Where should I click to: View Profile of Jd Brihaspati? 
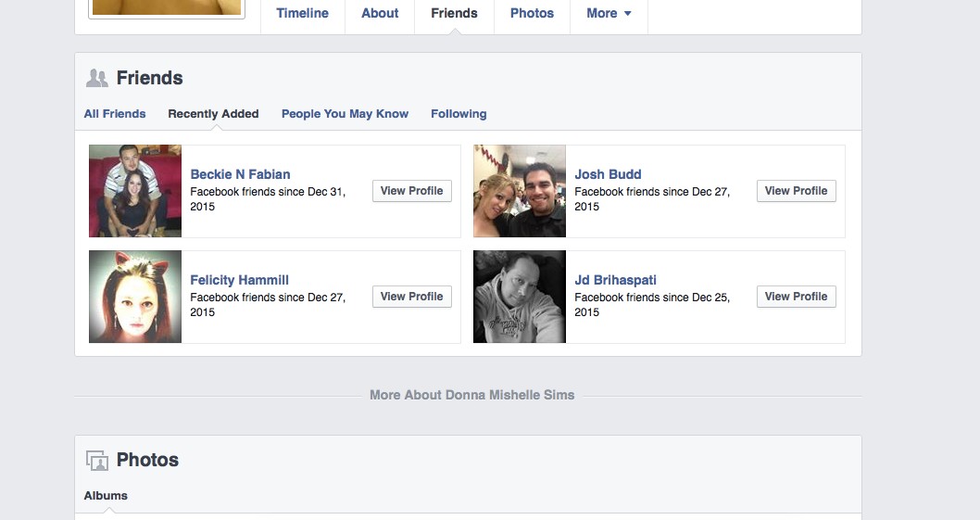pos(797,297)
